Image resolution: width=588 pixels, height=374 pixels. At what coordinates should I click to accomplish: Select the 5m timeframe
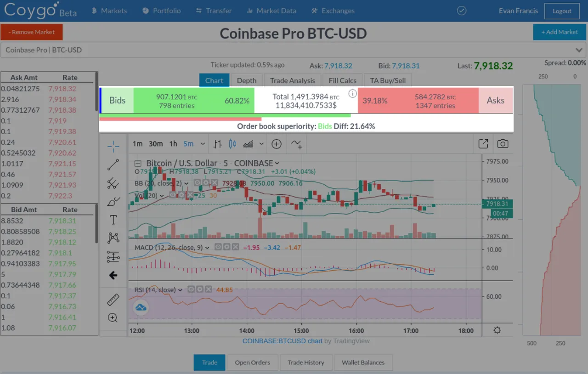coord(188,144)
